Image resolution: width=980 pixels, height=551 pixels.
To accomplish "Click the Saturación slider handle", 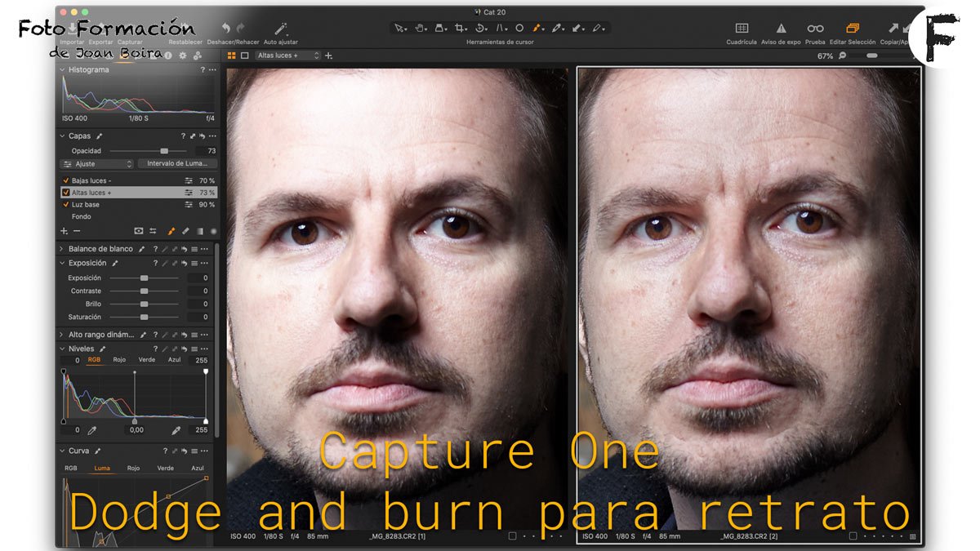I will (x=145, y=317).
